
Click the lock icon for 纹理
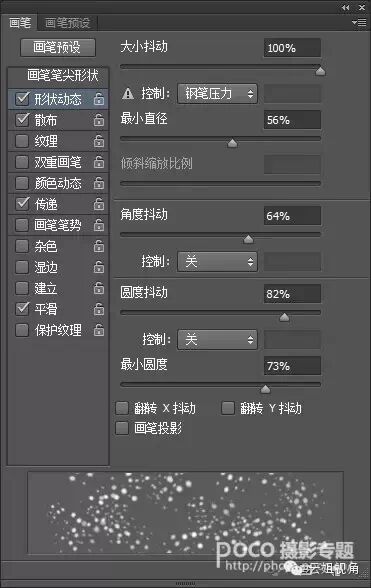click(x=99, y=141)
